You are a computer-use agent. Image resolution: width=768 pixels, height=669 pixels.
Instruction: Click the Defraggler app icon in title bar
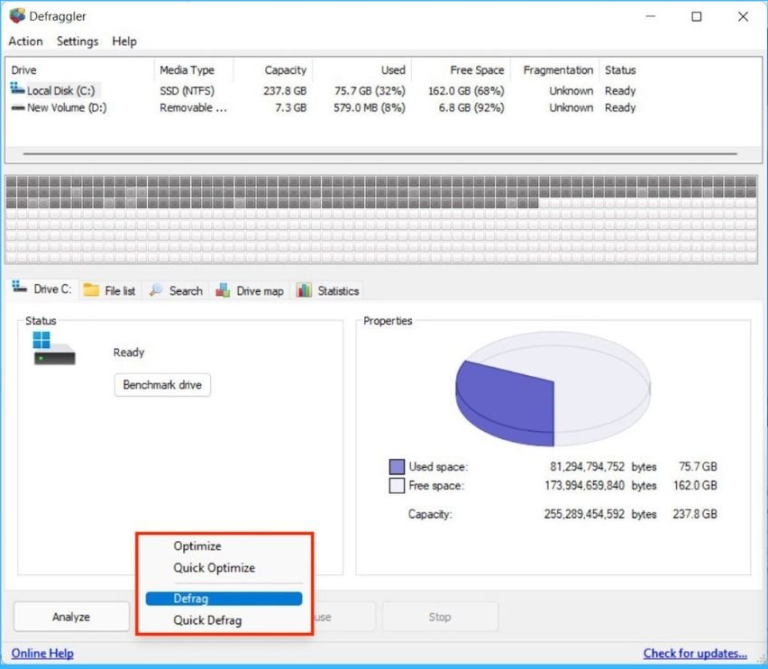17,16
